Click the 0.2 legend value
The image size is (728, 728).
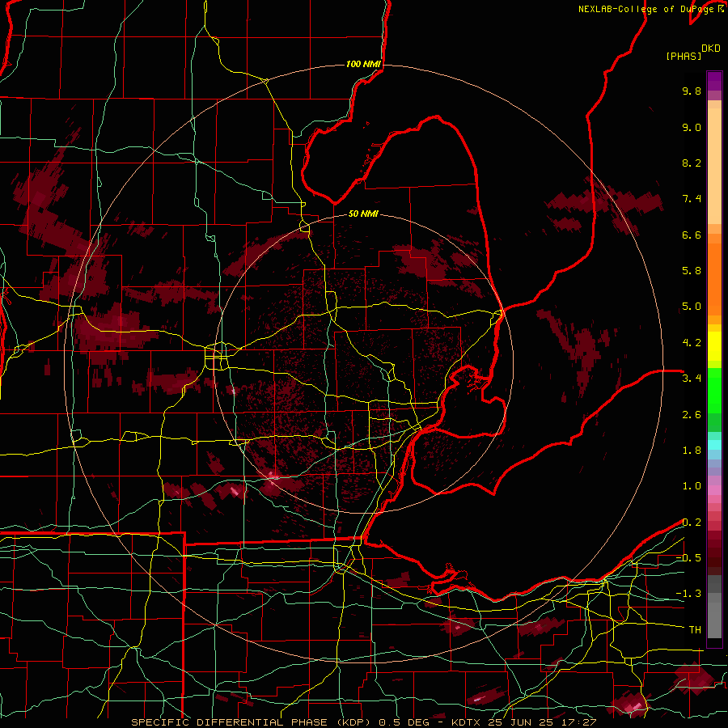tap(692, 523)
